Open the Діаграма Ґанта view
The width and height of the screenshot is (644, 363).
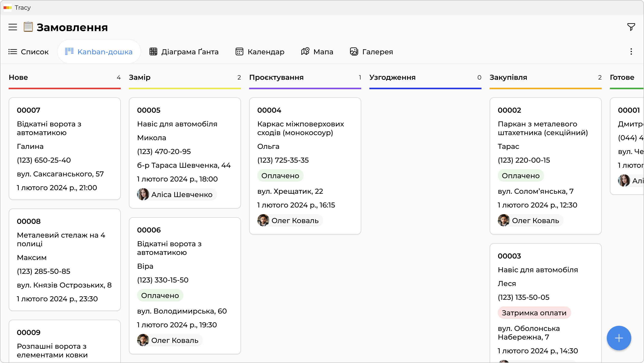point(184,52)
